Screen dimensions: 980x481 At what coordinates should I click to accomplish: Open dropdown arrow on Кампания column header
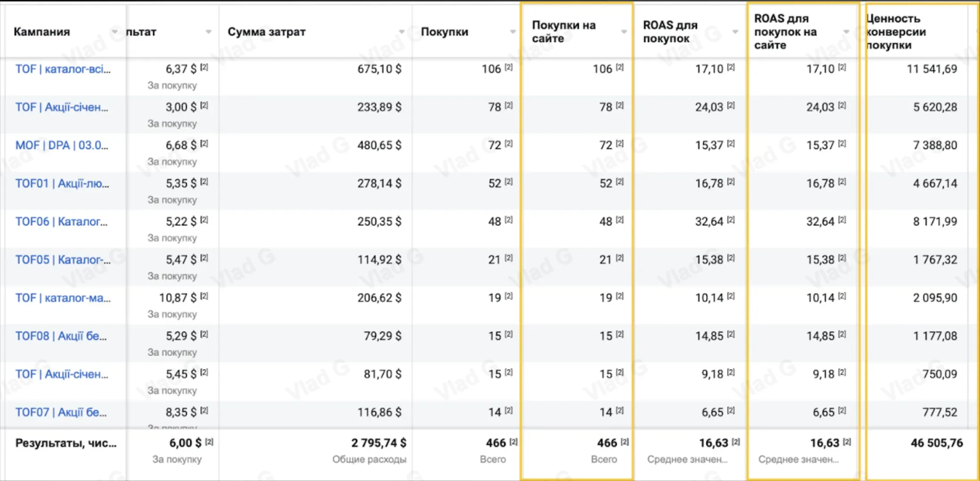tap(115, 32)
